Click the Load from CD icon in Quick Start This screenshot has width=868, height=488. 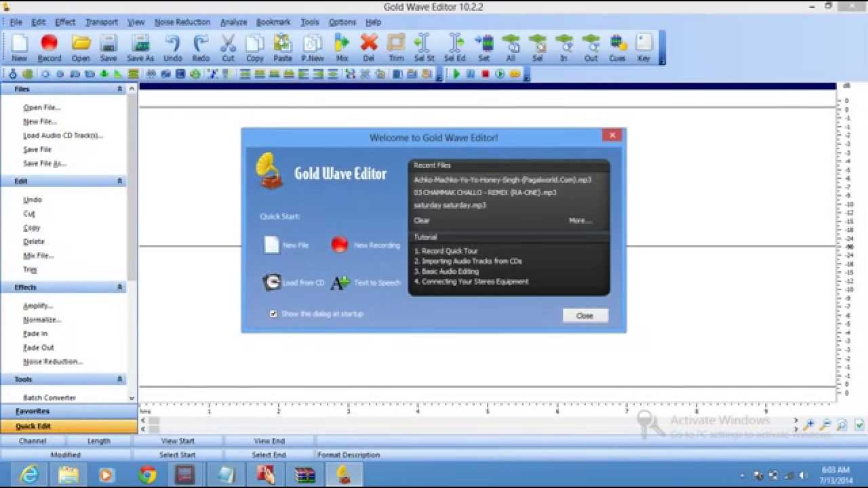coord(272,282)
